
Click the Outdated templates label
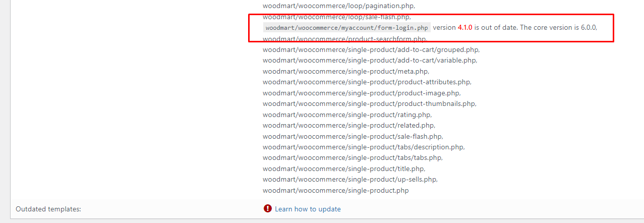pos(48,209)
